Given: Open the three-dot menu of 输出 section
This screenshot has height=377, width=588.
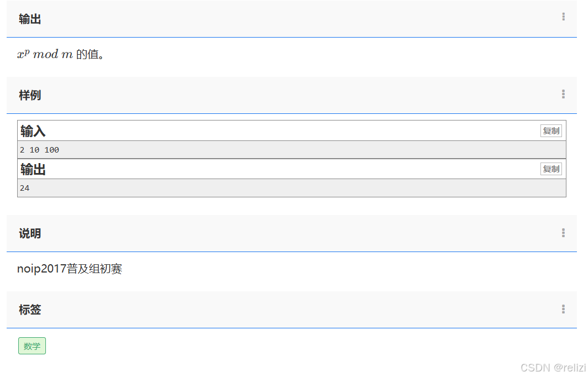Looking at the screenshot, I should (563, 17).
